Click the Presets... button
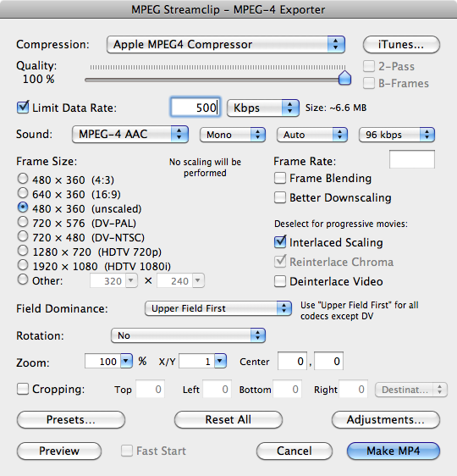 [x=71, y=419]
